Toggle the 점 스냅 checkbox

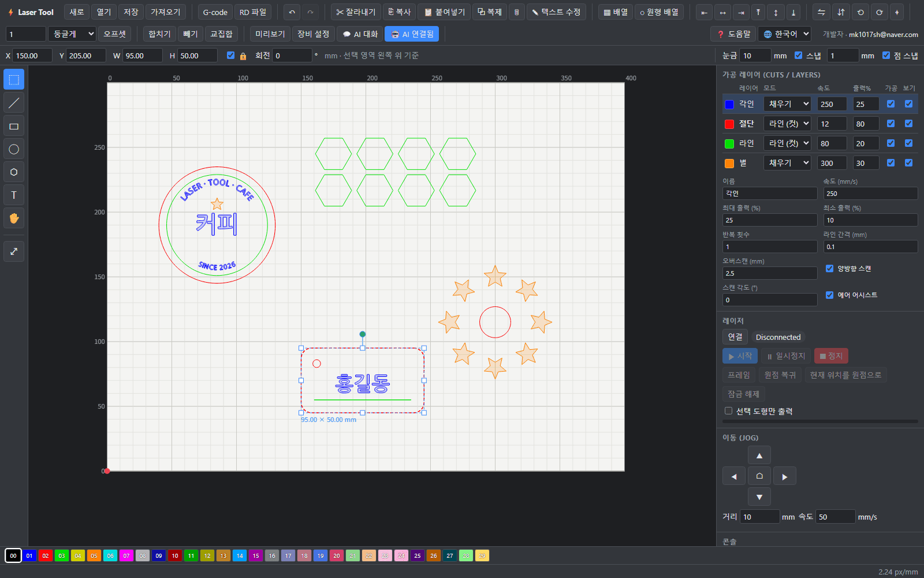click(x=886, y=55)
